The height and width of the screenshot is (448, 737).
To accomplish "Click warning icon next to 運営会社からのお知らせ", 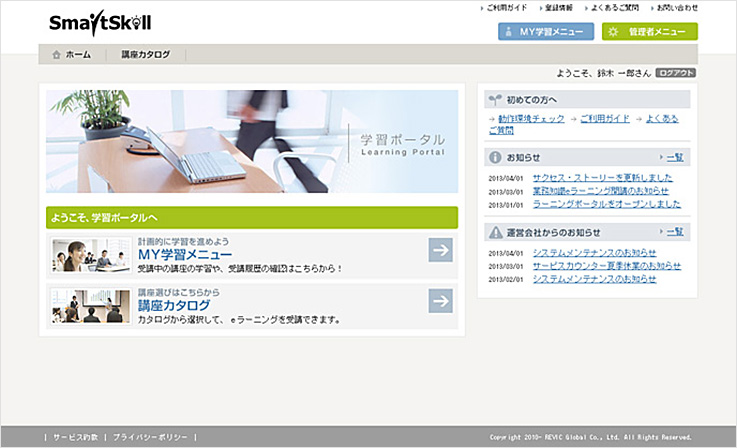I will (494, 232).
